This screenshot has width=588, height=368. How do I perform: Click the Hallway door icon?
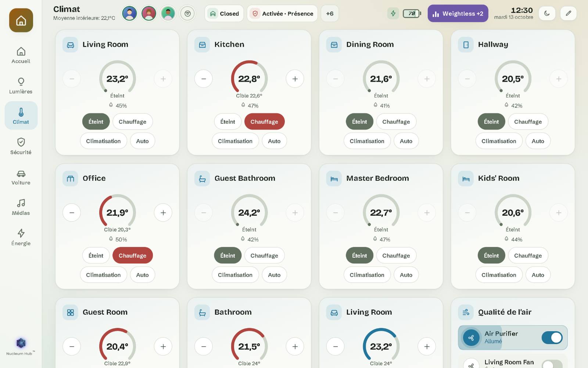pos(466,45)
